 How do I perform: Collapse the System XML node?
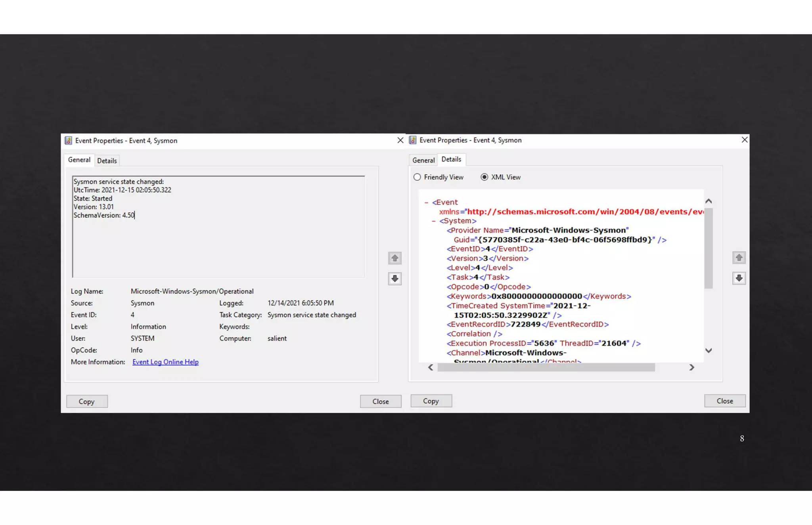[434, 221]
